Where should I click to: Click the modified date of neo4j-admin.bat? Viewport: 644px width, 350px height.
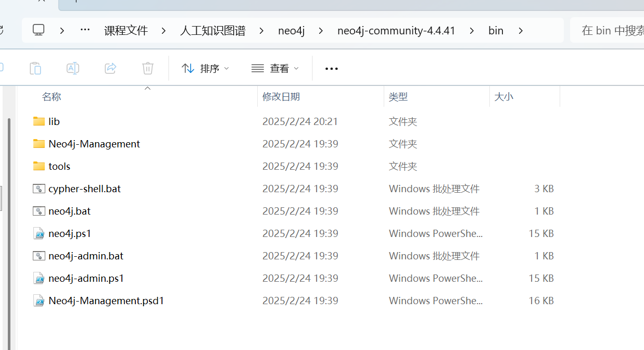300,256
